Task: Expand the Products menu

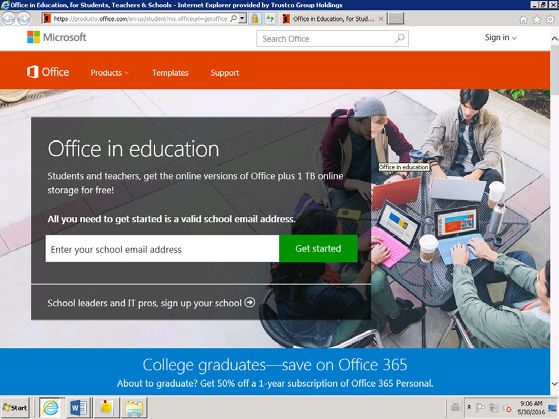Action: click(109, 73)
